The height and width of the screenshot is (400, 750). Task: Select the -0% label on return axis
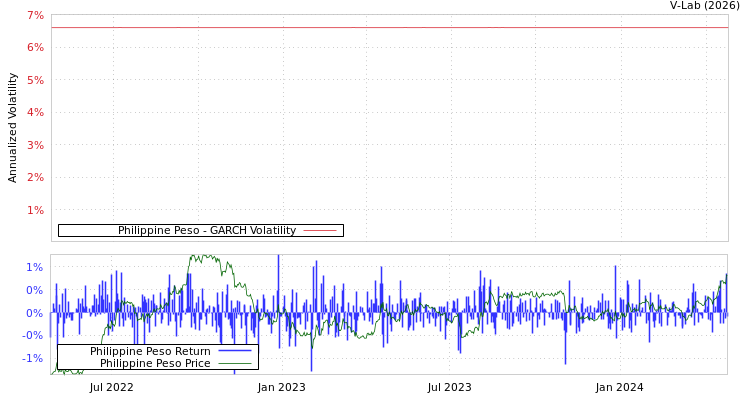(x=32, y=335)
